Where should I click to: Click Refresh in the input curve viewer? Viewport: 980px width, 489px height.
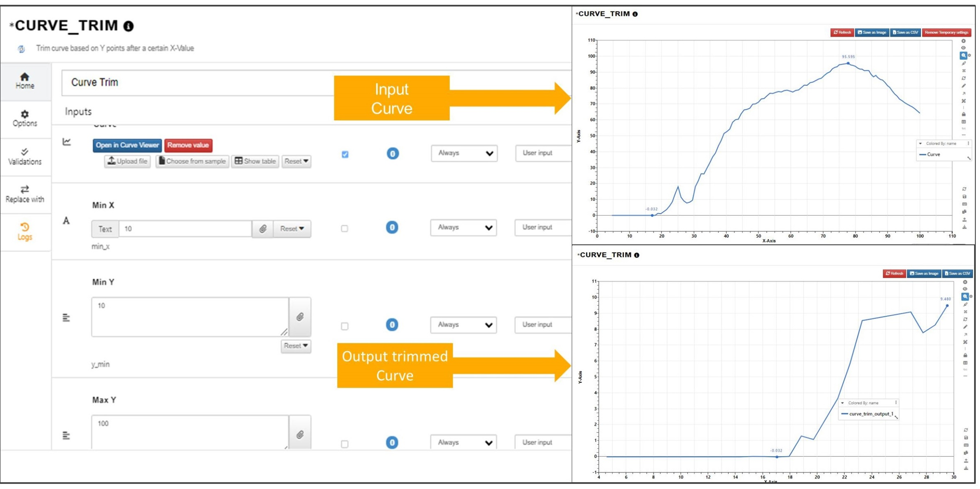tap(842, 33)
